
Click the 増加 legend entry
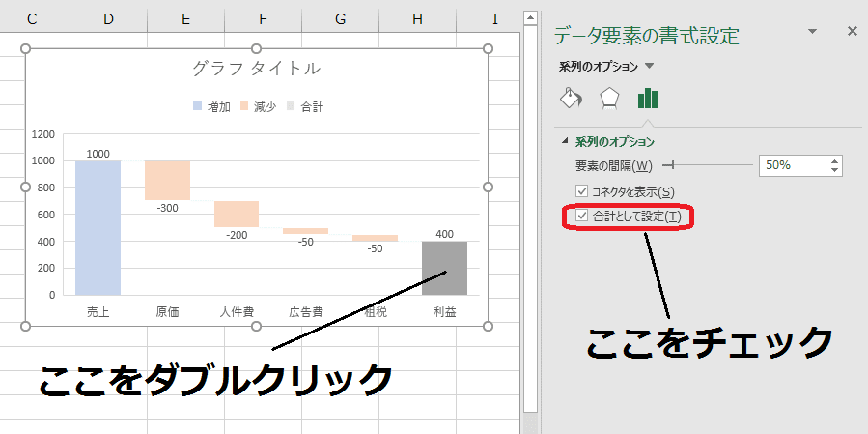coord(212,107)
